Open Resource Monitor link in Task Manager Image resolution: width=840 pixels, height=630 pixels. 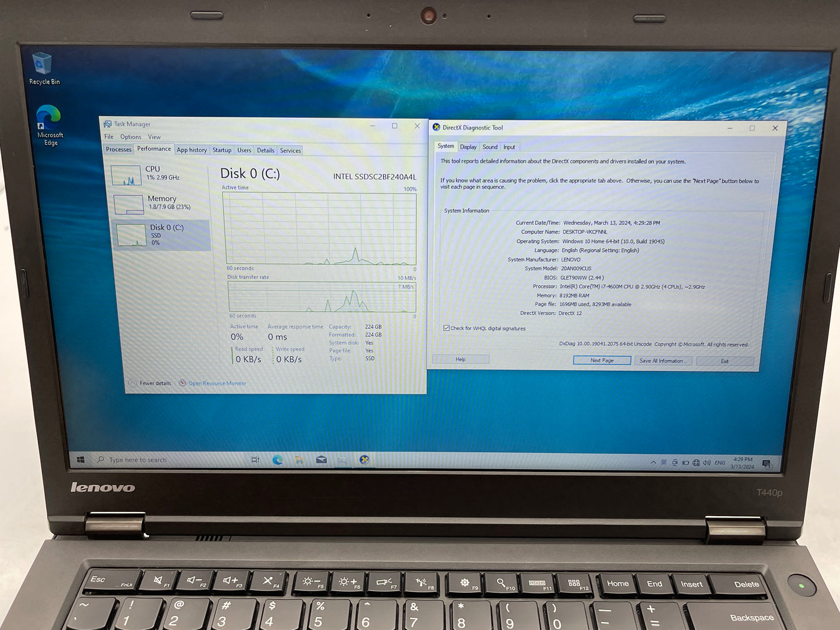point(216,383)
